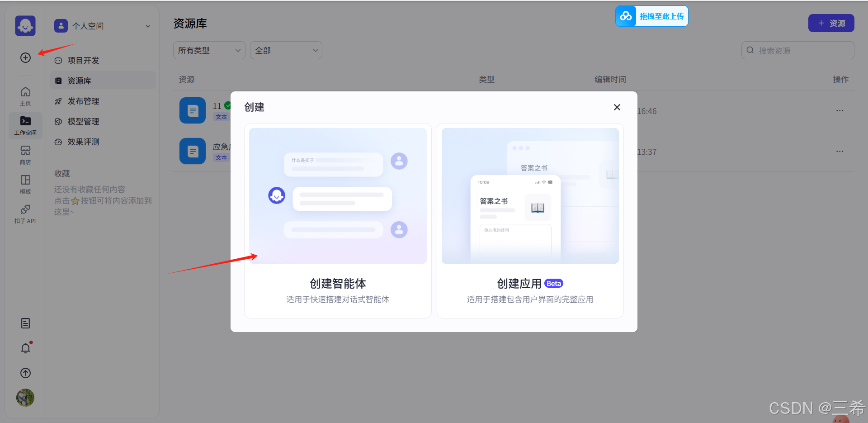Open the document icon in lower sidebar
The width and height of the screenshot is (868, 423).
click(25, 323)
